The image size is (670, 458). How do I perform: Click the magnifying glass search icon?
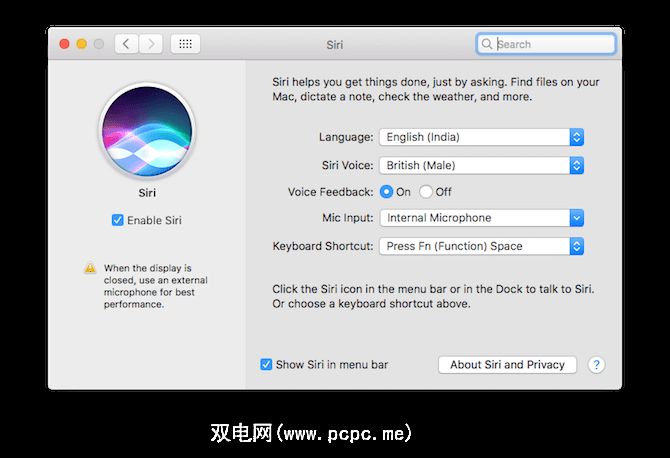pos(487,44)
